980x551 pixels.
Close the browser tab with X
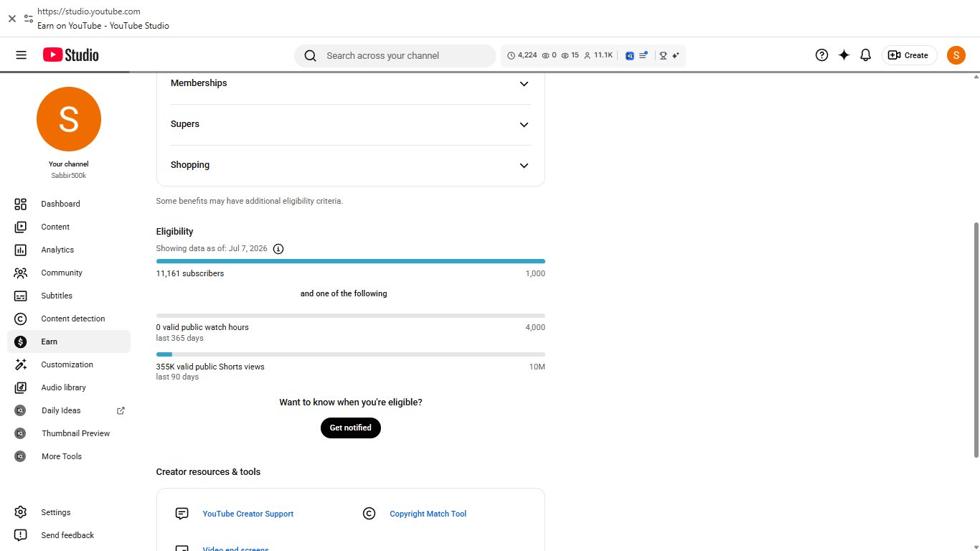tap(11, 19)
